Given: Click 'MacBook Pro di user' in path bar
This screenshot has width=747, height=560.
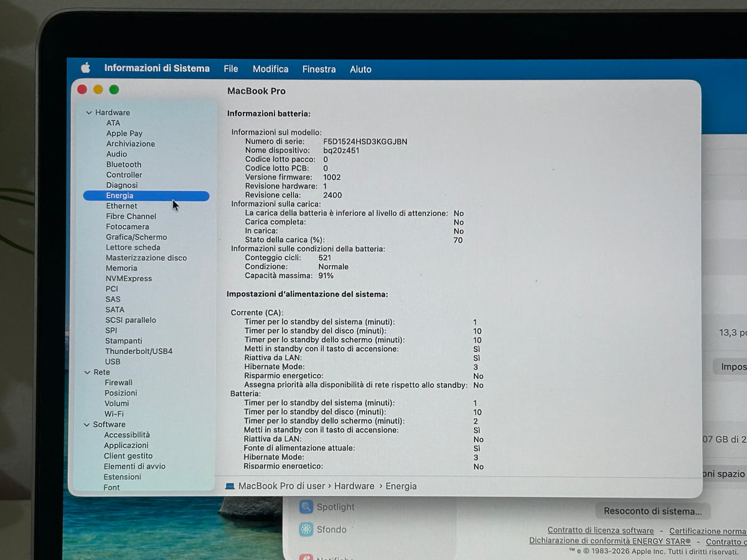Looking at the screenshot, I should (x=282, y=487).
